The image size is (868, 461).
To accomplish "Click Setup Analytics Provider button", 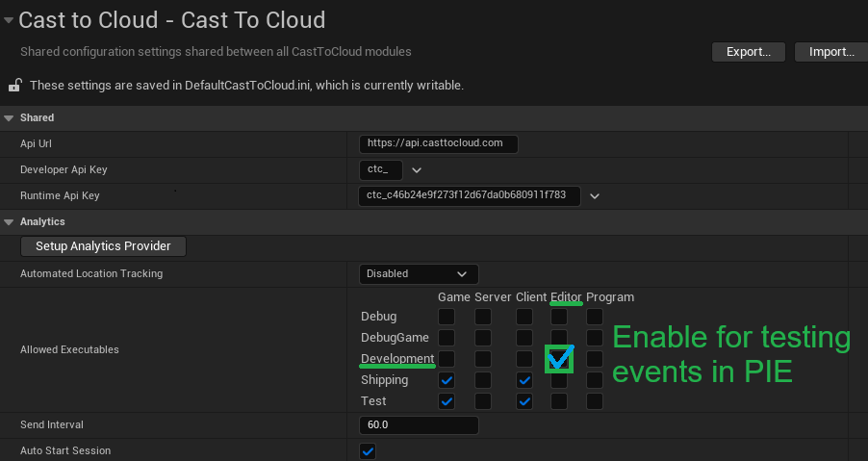I will (x=103, y=246).
